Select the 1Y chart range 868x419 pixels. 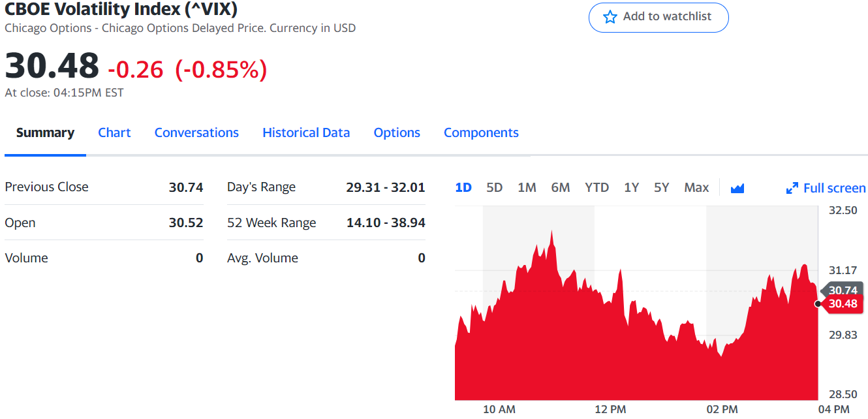tap(631, 187)
